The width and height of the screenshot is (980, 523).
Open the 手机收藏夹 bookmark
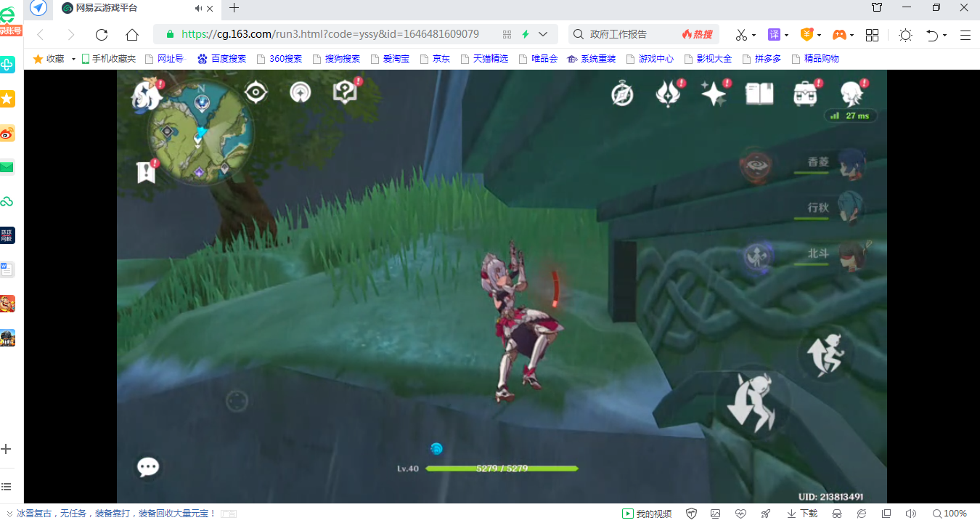(109, 59)
